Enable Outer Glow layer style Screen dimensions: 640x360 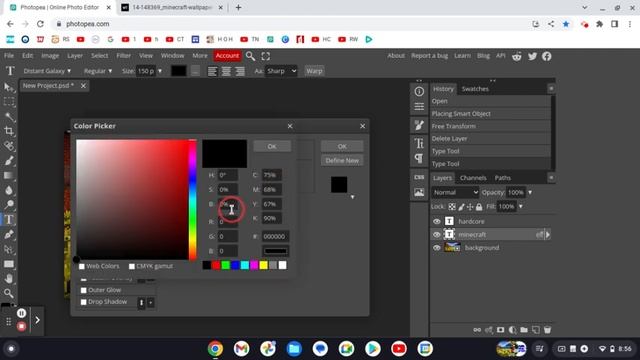[x=84, y=290]
